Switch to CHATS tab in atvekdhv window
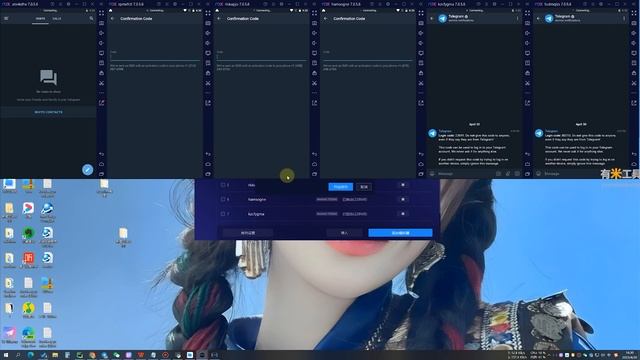 [x=40, y=18]
